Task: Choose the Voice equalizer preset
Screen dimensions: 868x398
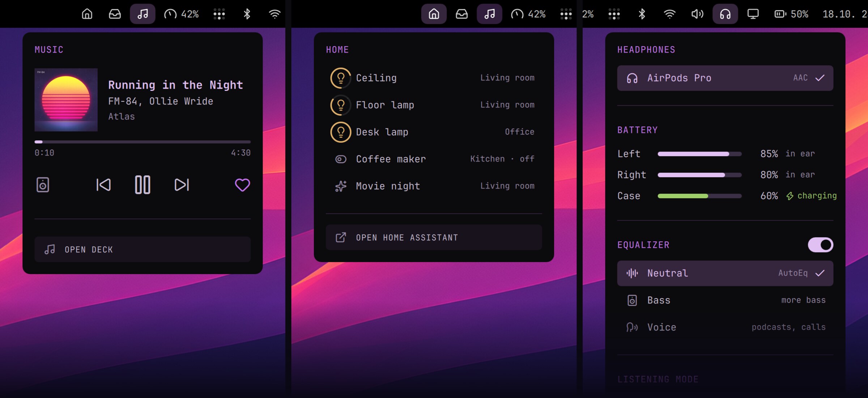Action: click(725, 327)
